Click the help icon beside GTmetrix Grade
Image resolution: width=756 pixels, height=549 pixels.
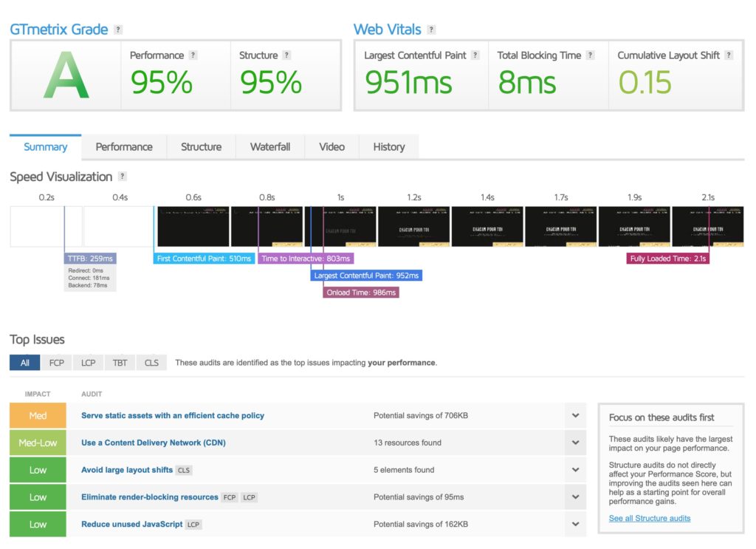pyautogui.click(x=118, y=30)
